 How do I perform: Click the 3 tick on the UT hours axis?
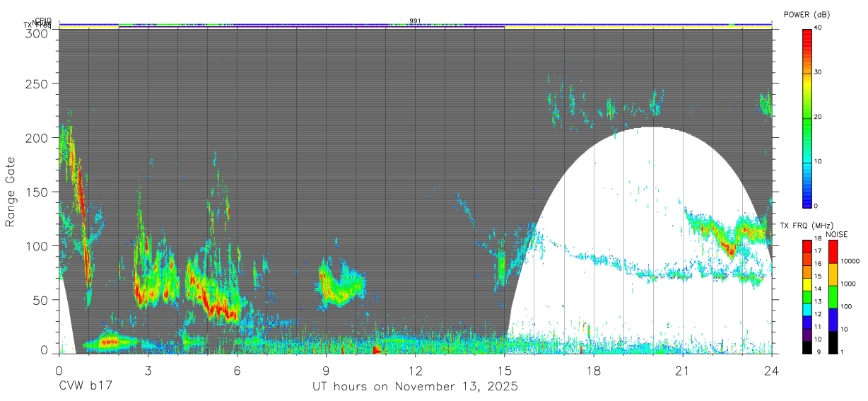pyautogui.click(x=148, y=370)
